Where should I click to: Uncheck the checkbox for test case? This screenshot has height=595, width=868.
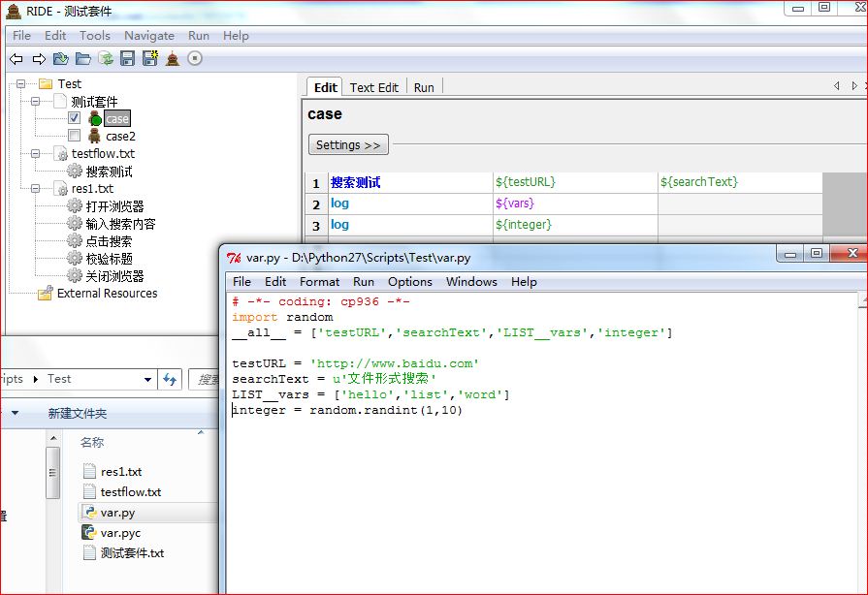tap(74, 118)
